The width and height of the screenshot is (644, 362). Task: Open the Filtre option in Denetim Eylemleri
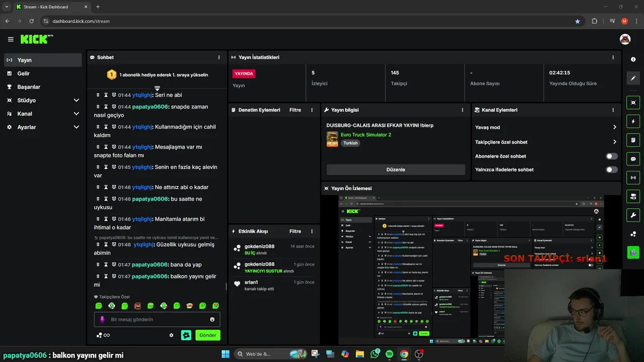[x=295, y=110]
